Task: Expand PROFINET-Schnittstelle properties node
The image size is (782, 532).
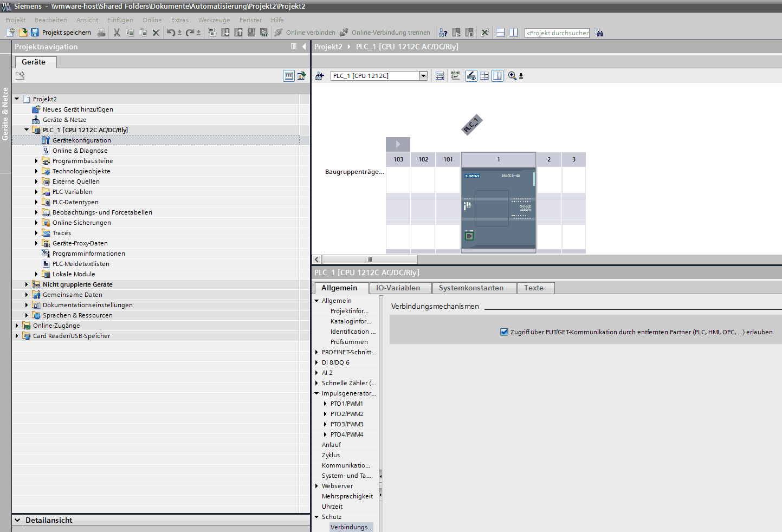Action: click(x=317, y=352)
